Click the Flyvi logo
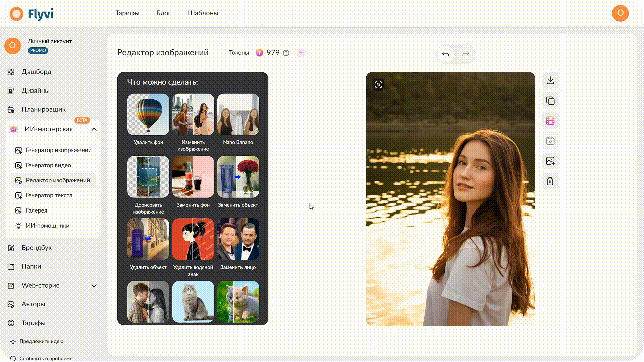The height and width of the screenshot is (362, 644). pyautogui.click(x=32, y=14)
